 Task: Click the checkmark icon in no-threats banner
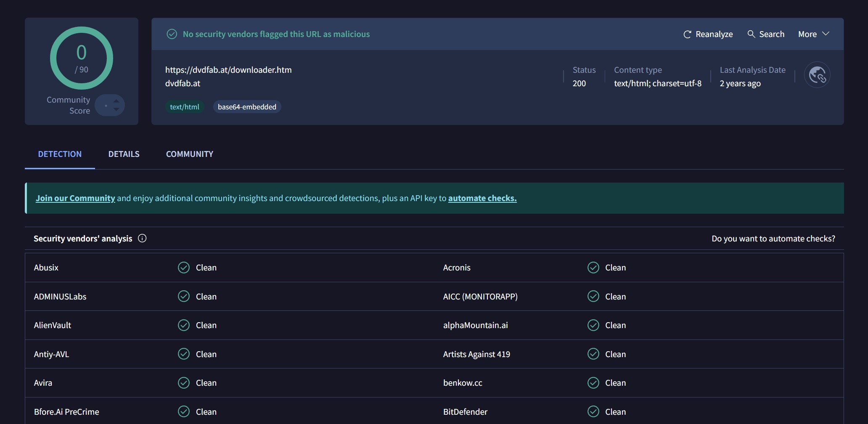pyautogui.click(x=172, y=34)
